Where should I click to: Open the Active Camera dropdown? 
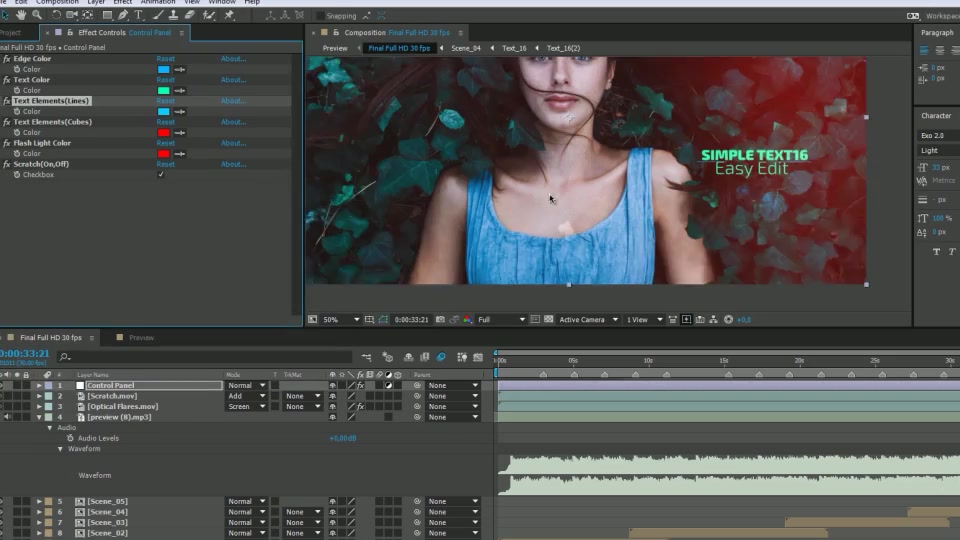(x=588, y=320)
